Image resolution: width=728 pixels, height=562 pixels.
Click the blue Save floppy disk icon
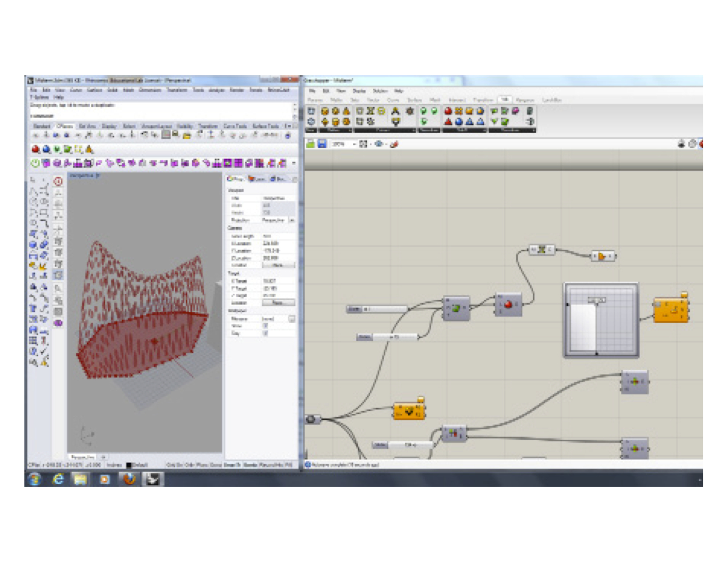[322, 144]
